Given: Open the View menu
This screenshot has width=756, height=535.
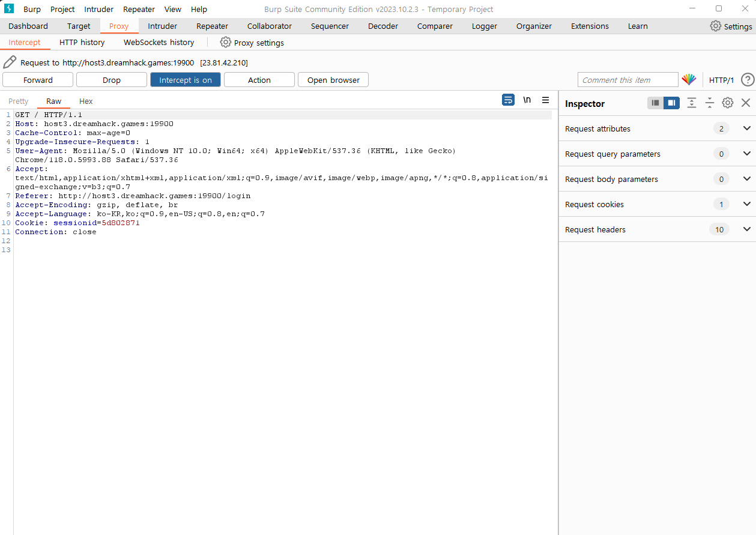Looking at the screenshot, I should 173,9.
